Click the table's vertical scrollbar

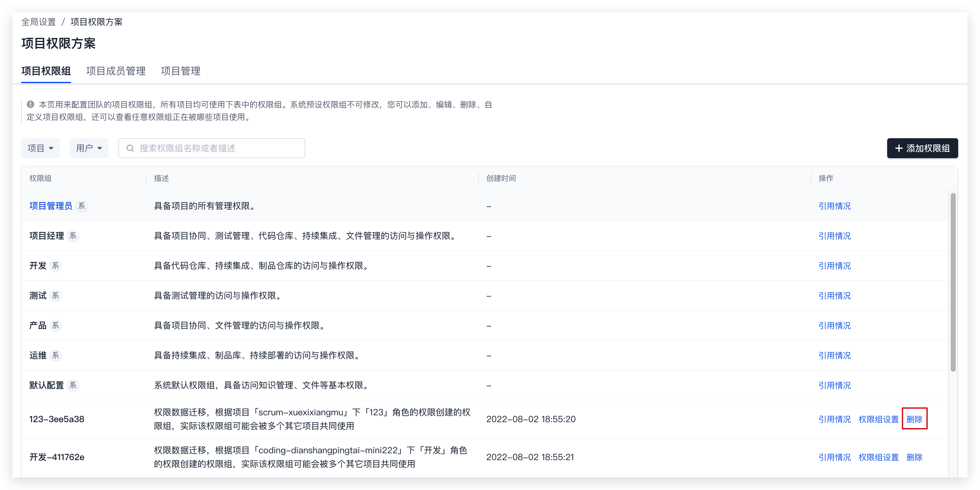pyautogui.click(x=953, y=282)
